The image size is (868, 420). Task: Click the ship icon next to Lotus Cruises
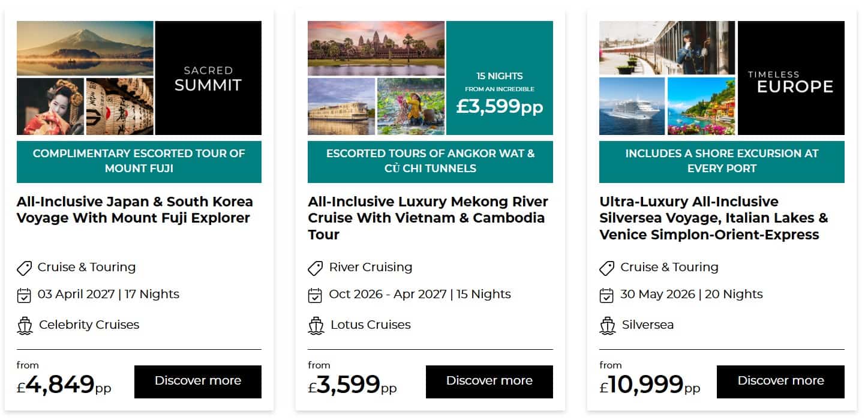[x=316, y=325]
